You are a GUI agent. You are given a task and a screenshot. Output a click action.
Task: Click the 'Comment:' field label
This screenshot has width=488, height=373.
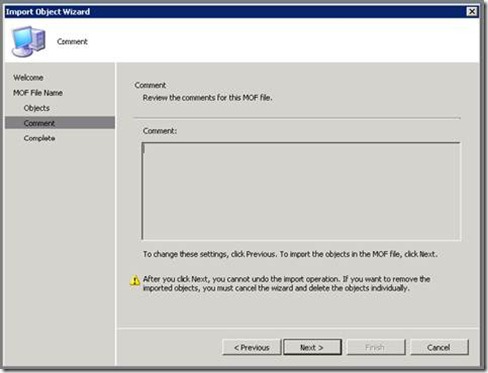(x=160, y=131)
